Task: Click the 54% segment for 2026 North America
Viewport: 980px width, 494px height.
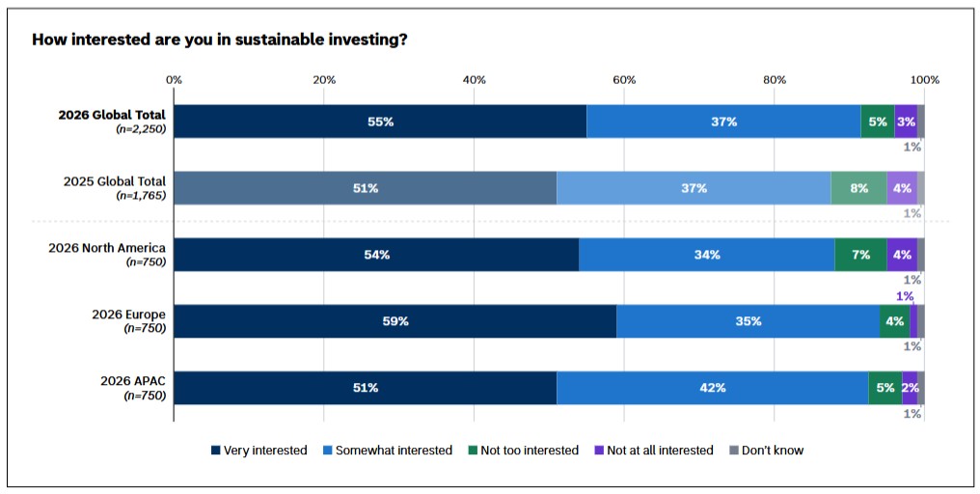Action: click(x=376, y=255)
